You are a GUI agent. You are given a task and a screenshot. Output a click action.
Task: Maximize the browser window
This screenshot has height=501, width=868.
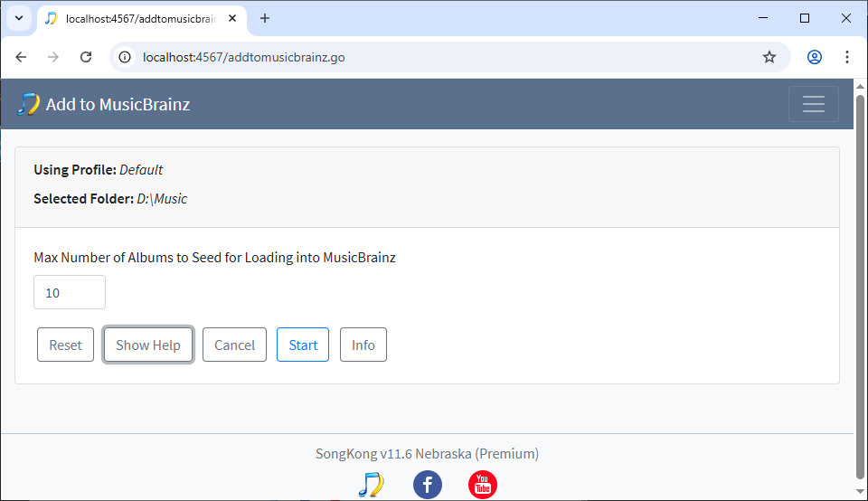(805, 18)
